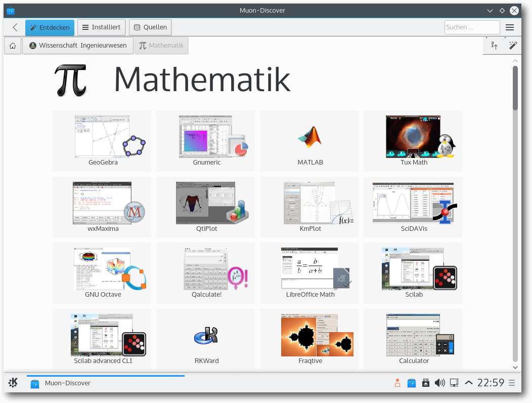The width and height of the screenshot is (532, 403).
Task: Select the wxMaxima application
Action: (102, 207)
